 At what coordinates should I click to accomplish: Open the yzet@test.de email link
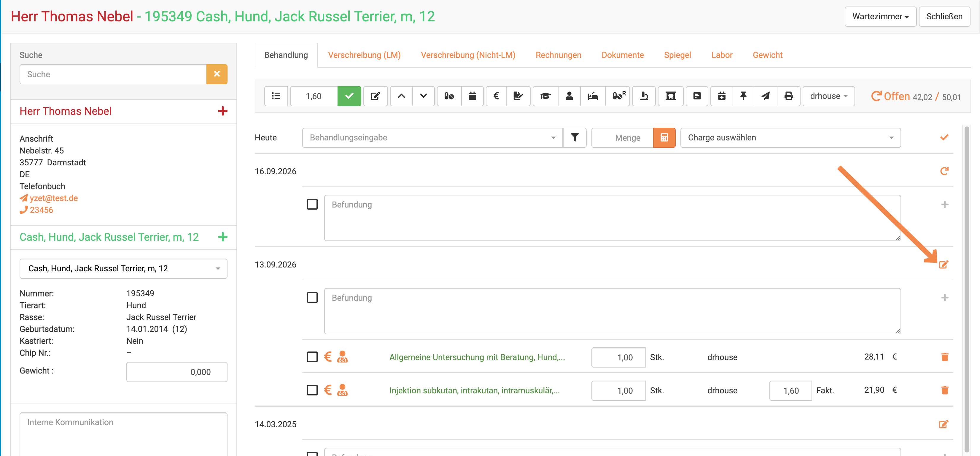54,198
